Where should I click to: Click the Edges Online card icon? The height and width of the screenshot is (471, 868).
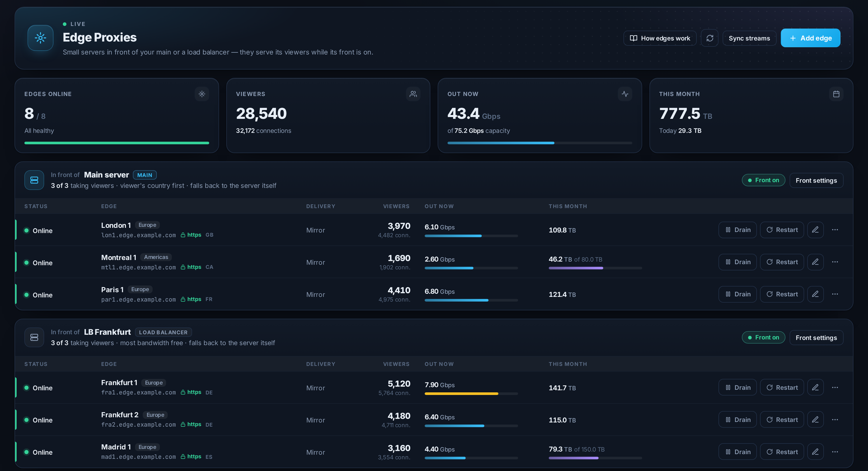[x=202, y=94]
